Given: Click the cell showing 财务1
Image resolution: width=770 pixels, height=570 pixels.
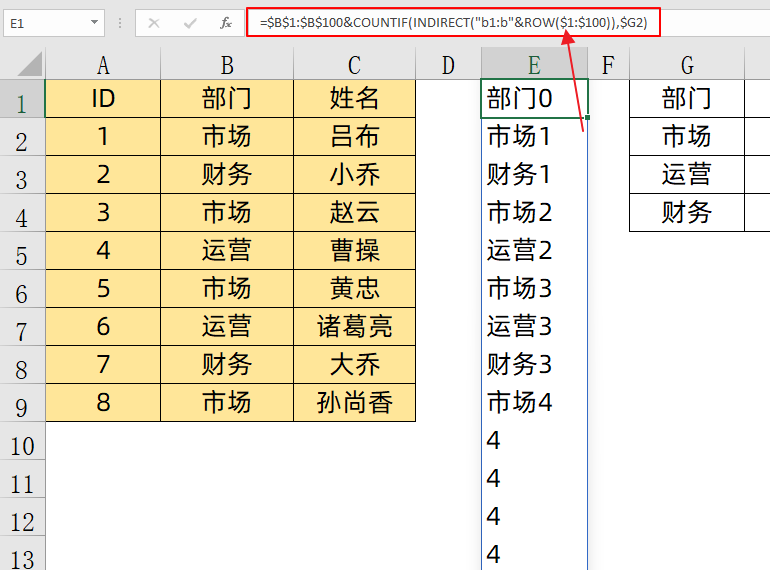Looking at the screenshot, I should click(534, 174).
